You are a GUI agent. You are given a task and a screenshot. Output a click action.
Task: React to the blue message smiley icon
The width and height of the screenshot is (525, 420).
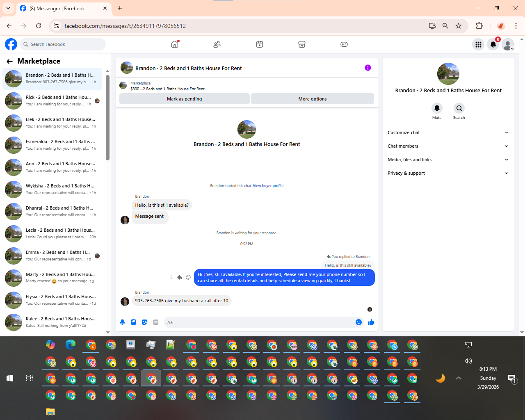tap(188, 277)
